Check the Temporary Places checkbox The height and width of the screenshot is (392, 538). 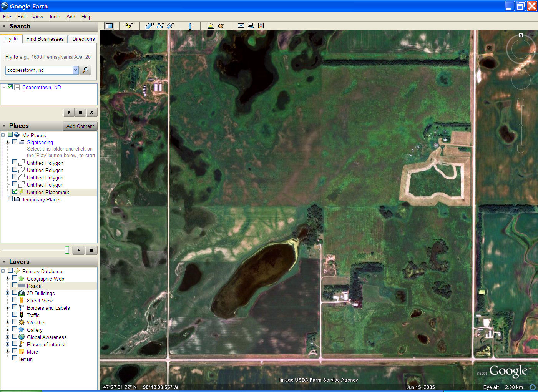(10, 199)
